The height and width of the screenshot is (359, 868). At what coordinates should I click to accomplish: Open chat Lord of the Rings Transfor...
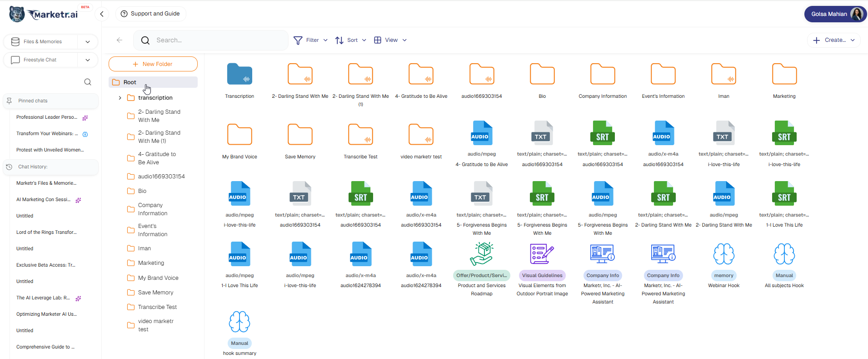46,232
